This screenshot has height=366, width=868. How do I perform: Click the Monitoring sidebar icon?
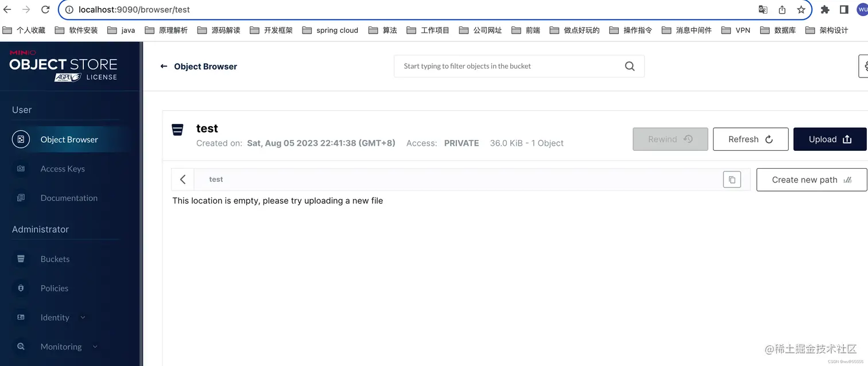point(21,346)
